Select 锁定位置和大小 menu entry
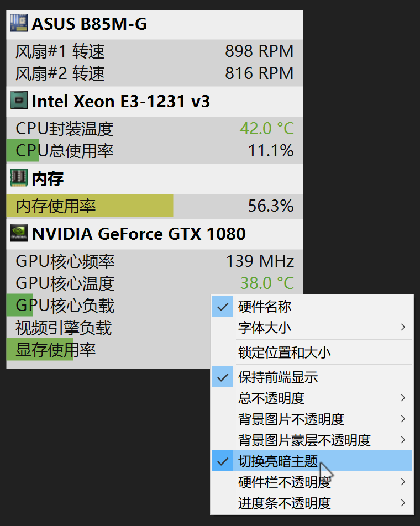The height and width of the screenshot is (526, 420). (285, 353)
